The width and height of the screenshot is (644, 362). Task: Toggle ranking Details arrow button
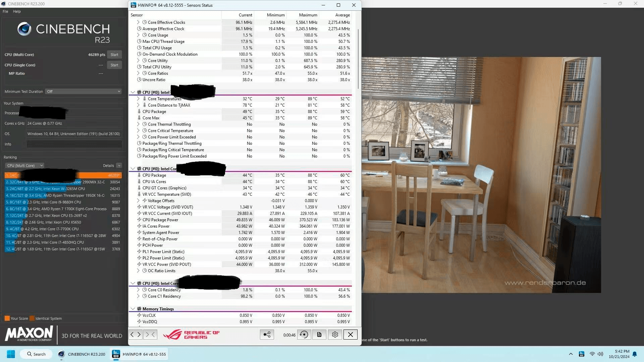(119, 166)
